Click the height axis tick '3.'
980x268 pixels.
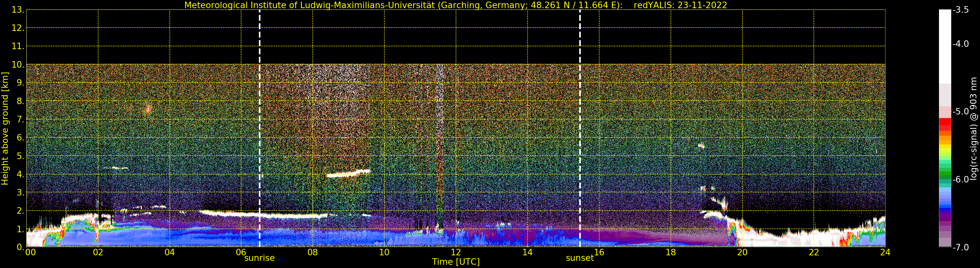[x=21, y=193]
